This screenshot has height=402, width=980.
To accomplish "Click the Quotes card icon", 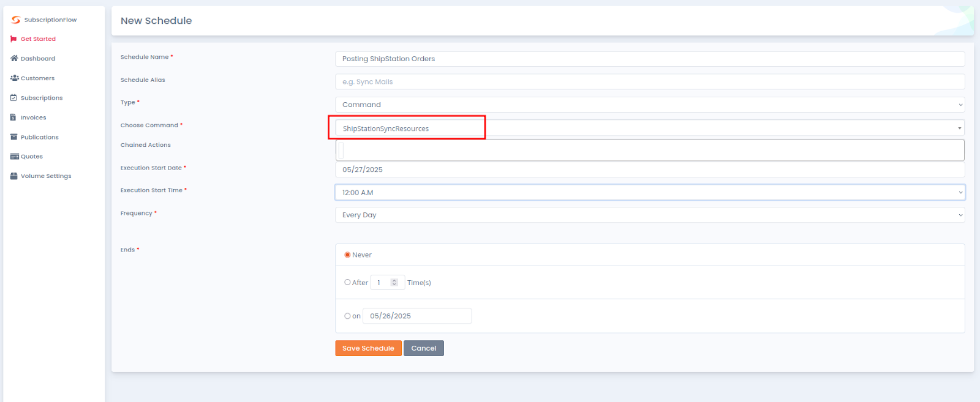I will [15, 157].
